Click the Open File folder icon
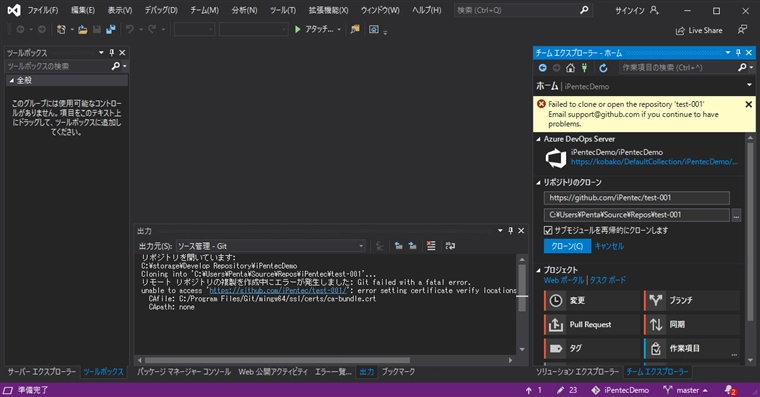 83,30
